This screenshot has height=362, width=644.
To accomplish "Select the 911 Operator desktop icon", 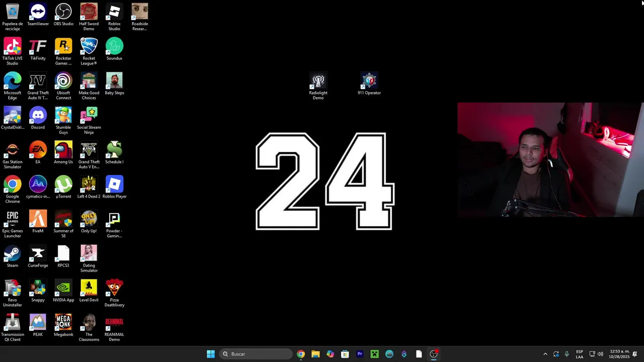I will tap(369, 84).
